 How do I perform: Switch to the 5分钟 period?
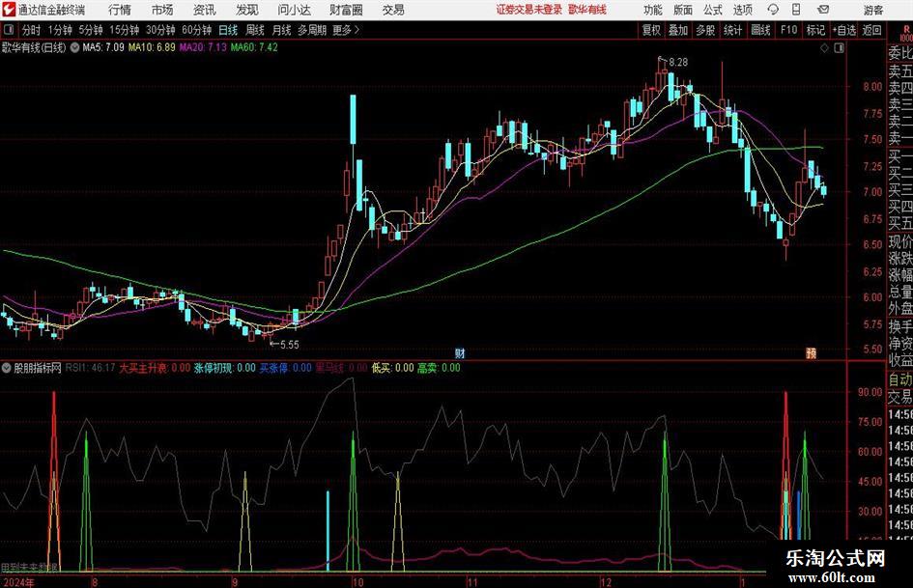coord(90,30)
